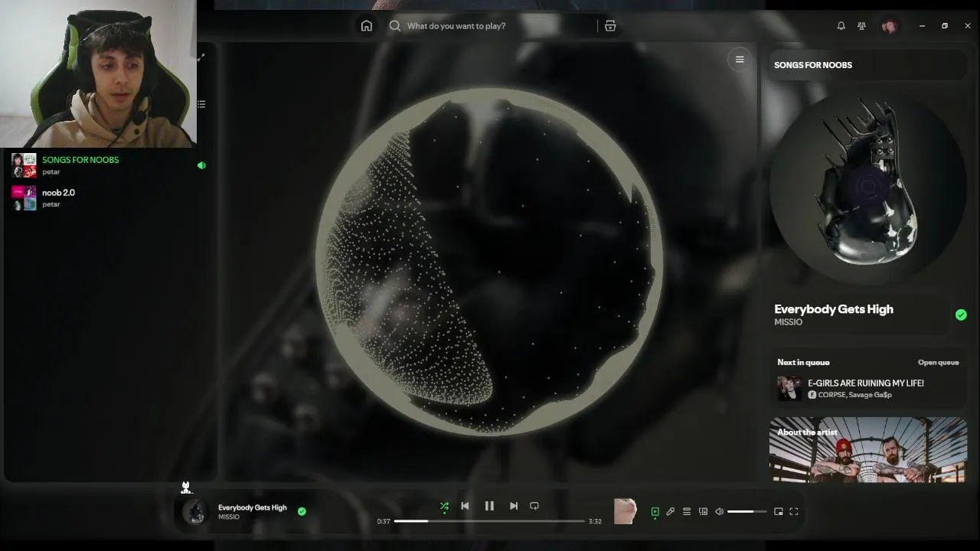Open the Friend Activity icon
980x551 pixels.
point(861,26)
